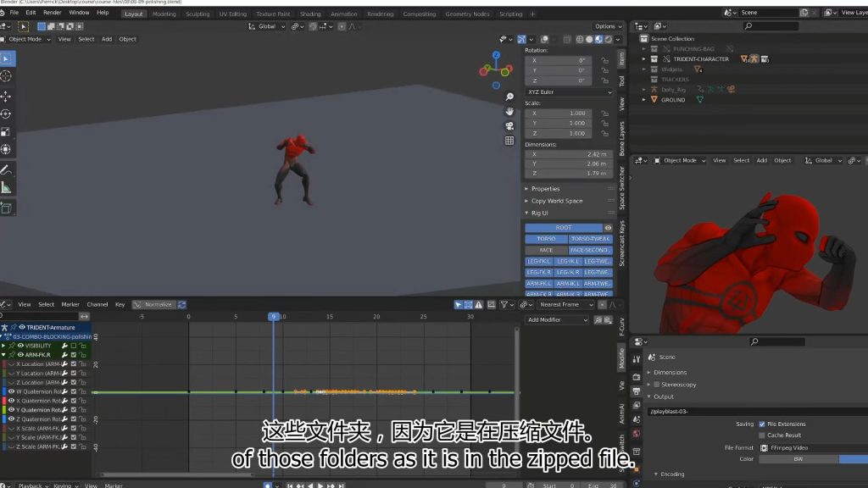Open the Global orientation dropdown in main header
Viewport: 868px width, 488px height.
click(x=266, y=26)
